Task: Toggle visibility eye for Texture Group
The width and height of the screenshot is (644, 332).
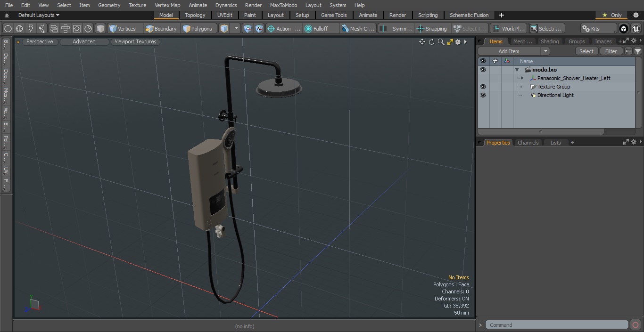Action: 483,87
